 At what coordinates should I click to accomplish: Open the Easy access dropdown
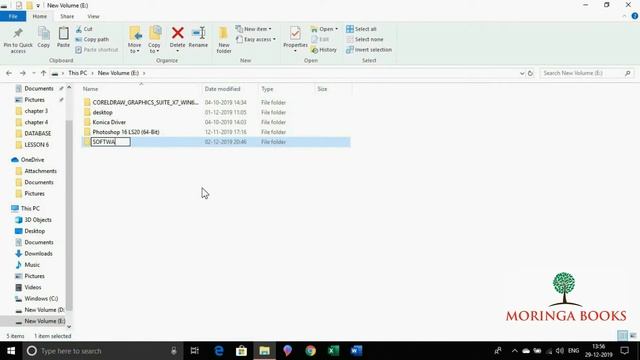point(256,39)
